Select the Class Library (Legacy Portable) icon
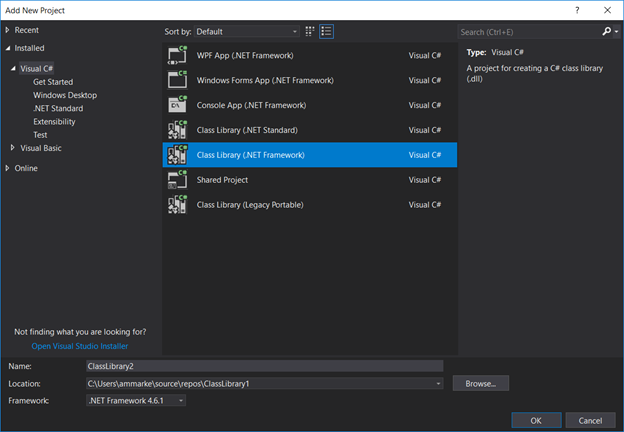Viewport: 624px width, 432px height. (177, 204)
